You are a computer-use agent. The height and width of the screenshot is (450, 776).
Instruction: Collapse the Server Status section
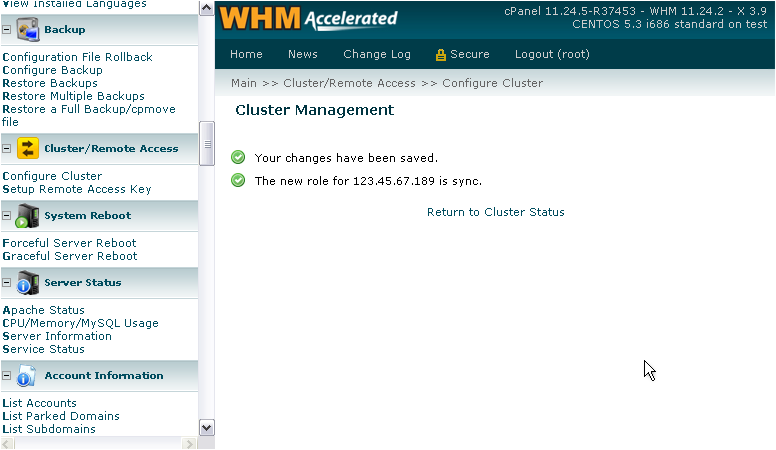(x=6, y=283)
